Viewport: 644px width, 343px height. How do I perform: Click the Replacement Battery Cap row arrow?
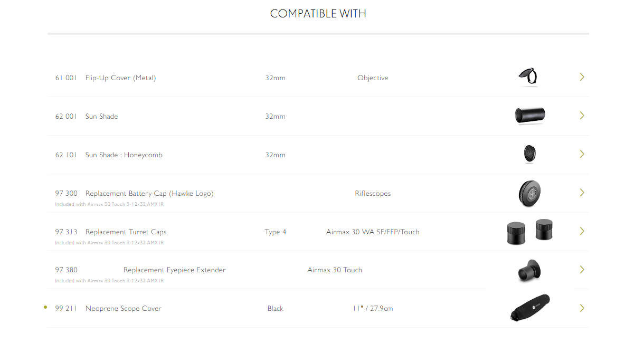(x=582, y=193)
